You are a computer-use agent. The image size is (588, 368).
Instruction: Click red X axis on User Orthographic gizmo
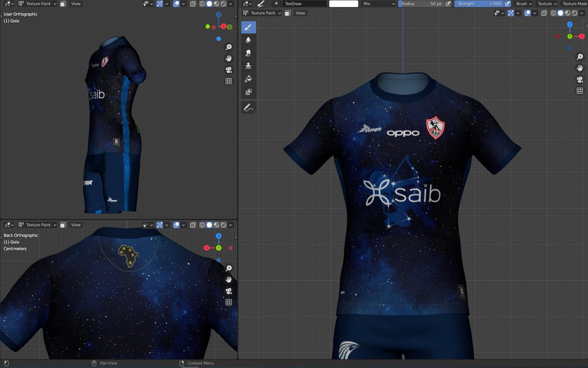click(x=223, y=26)
